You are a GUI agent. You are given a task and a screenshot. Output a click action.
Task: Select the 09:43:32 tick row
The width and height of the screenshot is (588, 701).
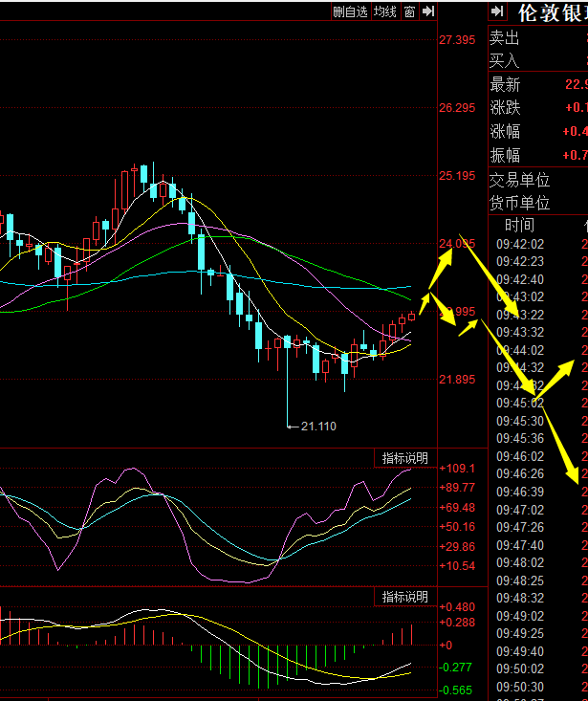tap(541, 332)
